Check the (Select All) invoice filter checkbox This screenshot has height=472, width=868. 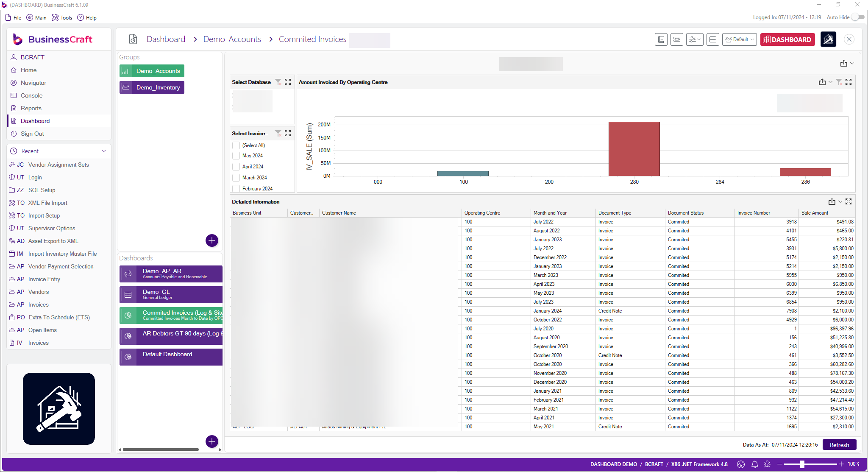coord(236,145)
